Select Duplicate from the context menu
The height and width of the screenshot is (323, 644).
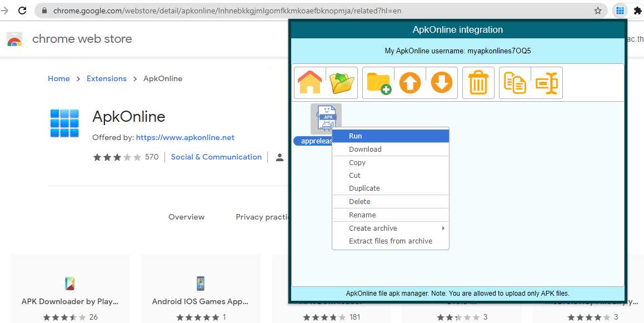pos(365,188)
